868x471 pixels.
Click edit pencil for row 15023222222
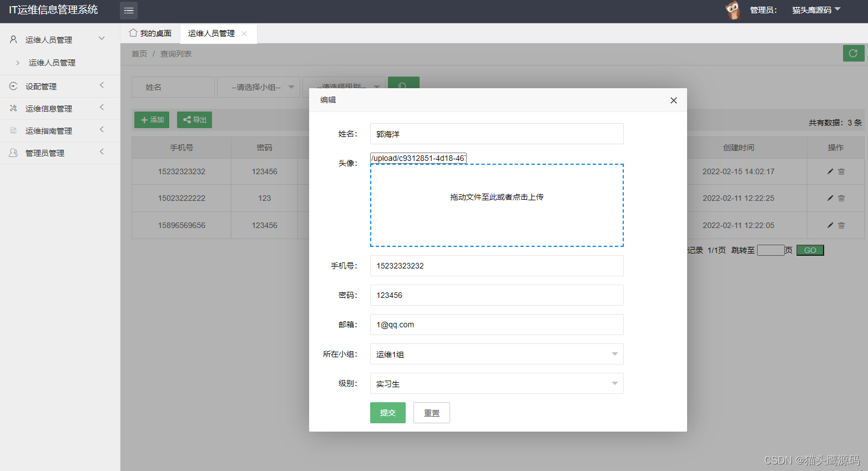coord(830,198)
